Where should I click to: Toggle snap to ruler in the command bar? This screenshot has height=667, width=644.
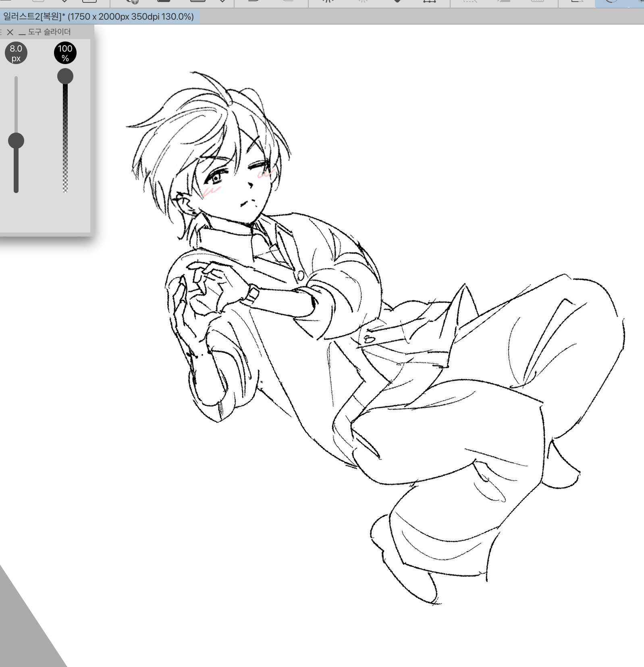click(577, 1)
